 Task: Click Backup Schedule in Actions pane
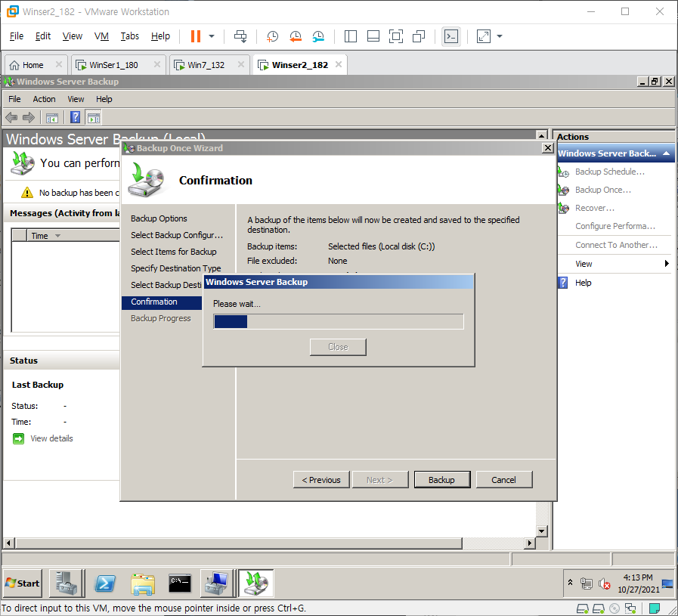[x=610, y=172]
